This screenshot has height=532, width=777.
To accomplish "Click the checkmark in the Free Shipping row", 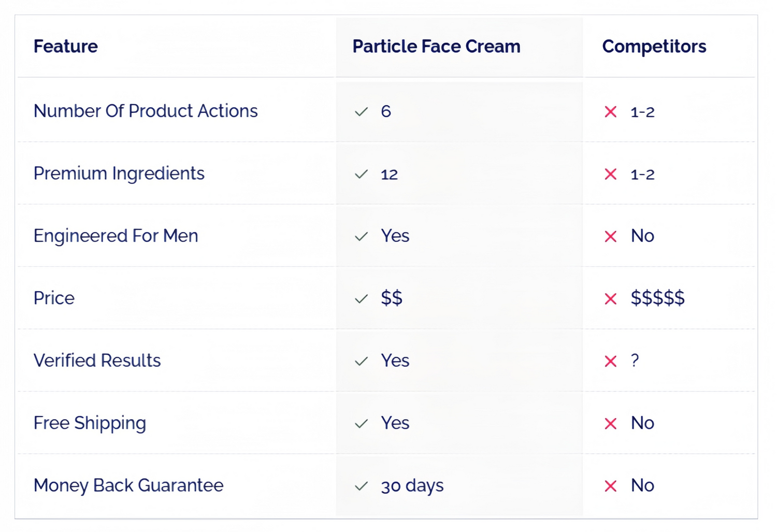I will pyautogui.click(x=361, y=424).
